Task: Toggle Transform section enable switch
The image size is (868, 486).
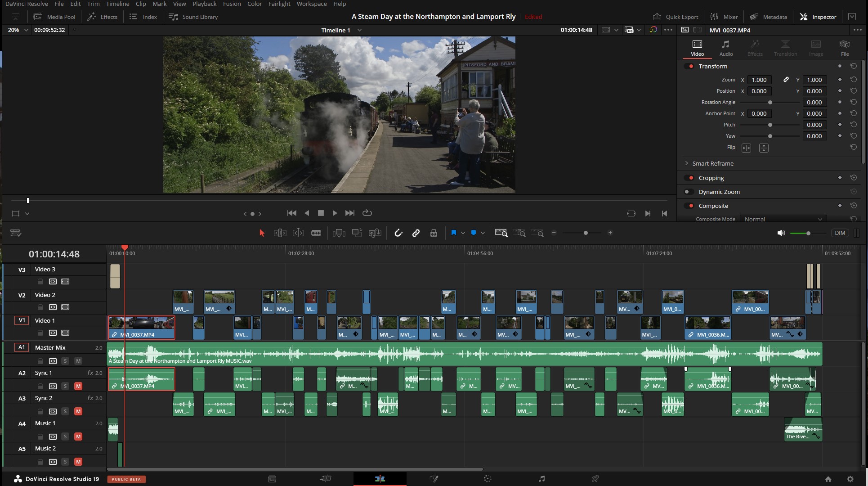Action: tap(689, 66)
